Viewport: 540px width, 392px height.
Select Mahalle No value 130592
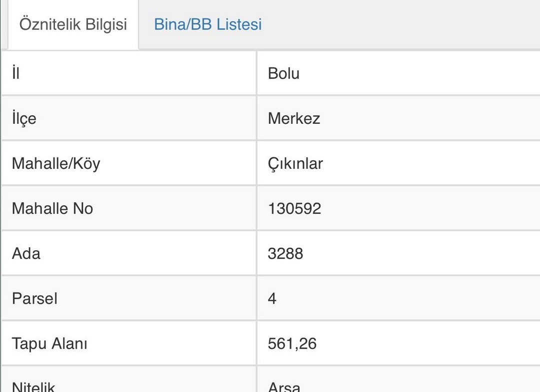pyautogui.click(x=294, y=208)
